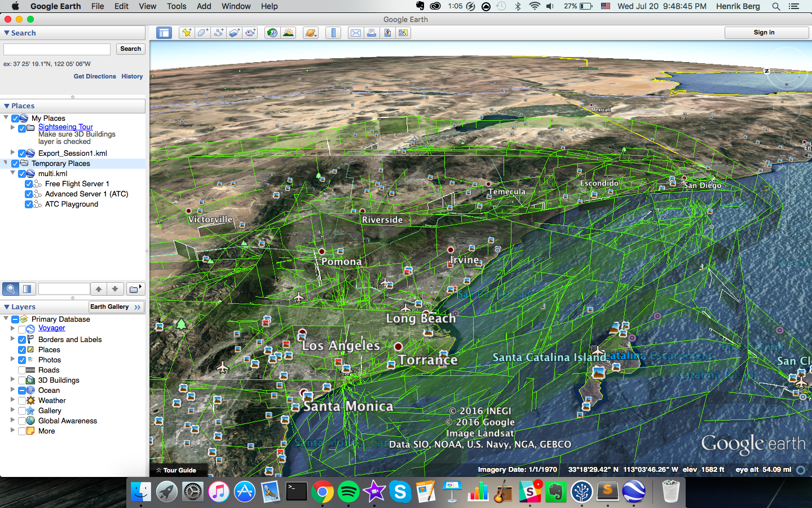Show historical imagery clock icon
The height and width of the screenshot is (508, 812).
(x=272, y=33)
